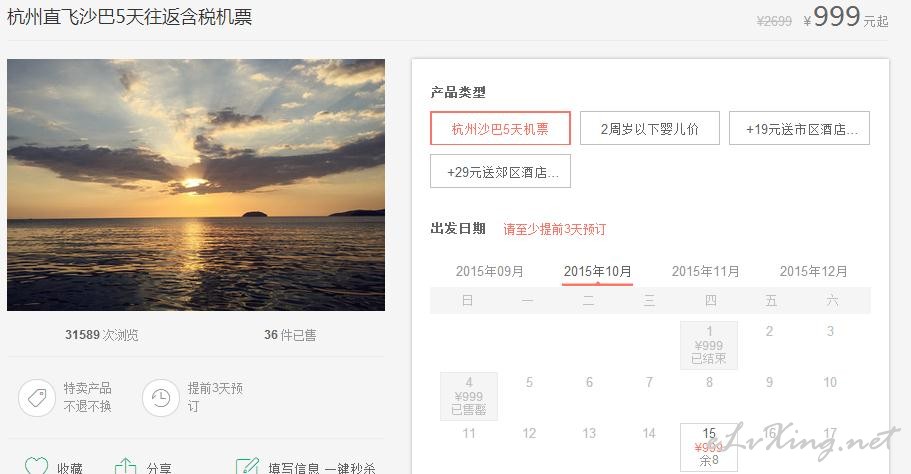Switch to 2015年09月 month tab
This screenshot has height=474, width=911.
coord(489,272)
